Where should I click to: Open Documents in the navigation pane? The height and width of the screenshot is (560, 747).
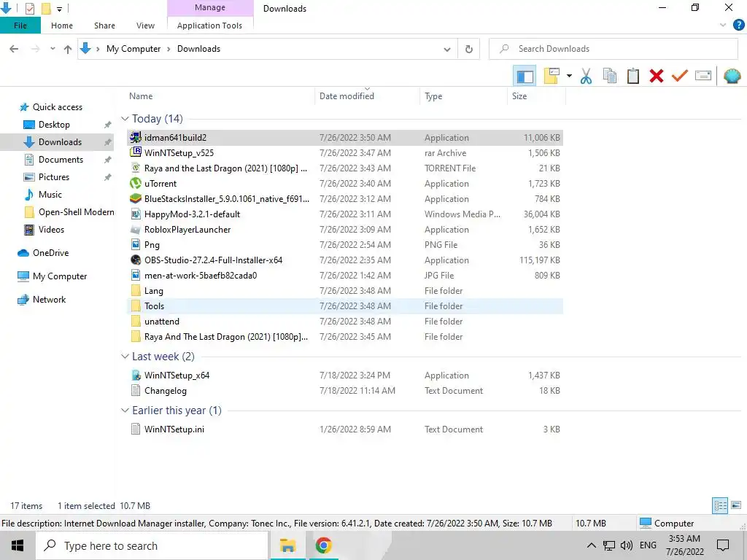61,160
